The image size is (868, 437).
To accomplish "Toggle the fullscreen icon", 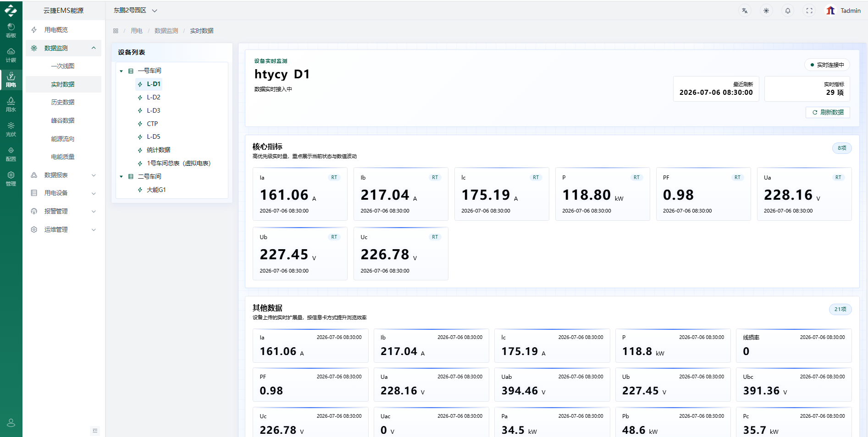I will pos(809,11).
